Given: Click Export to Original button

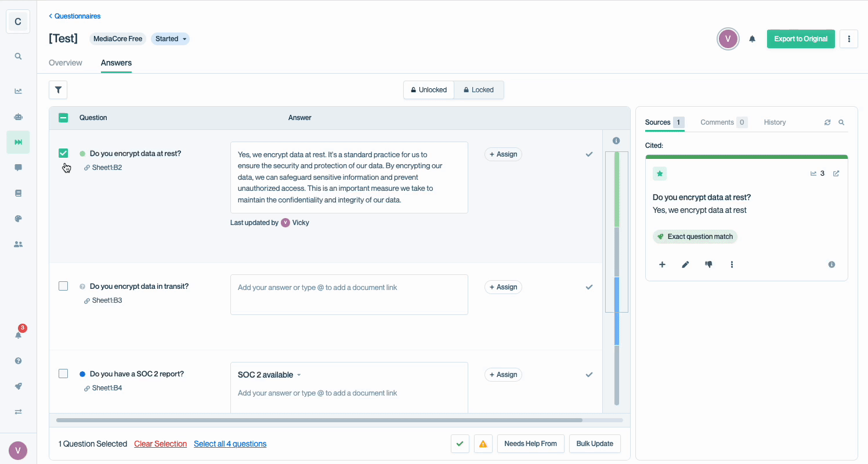Looking at the screenshot, I should coord(801,39).
